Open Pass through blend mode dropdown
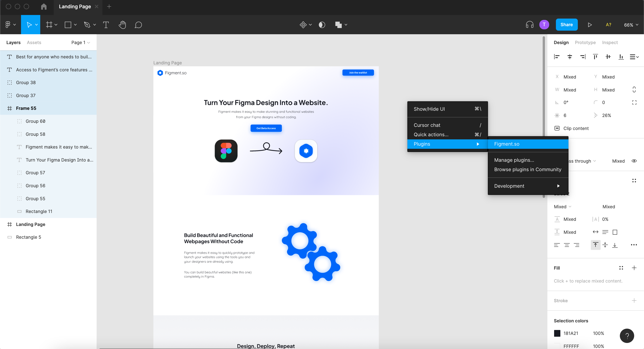 [x=583, y=161]
